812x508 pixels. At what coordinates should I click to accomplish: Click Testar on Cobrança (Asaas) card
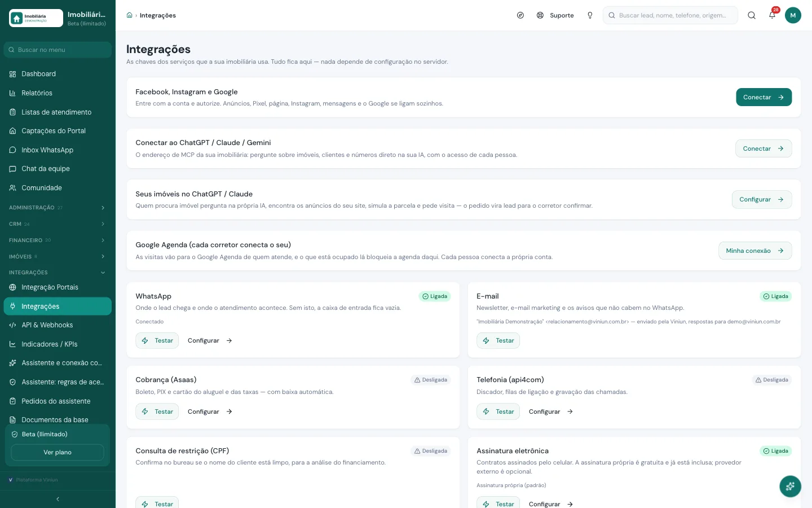pyautogui.click(x=157, y=411)
